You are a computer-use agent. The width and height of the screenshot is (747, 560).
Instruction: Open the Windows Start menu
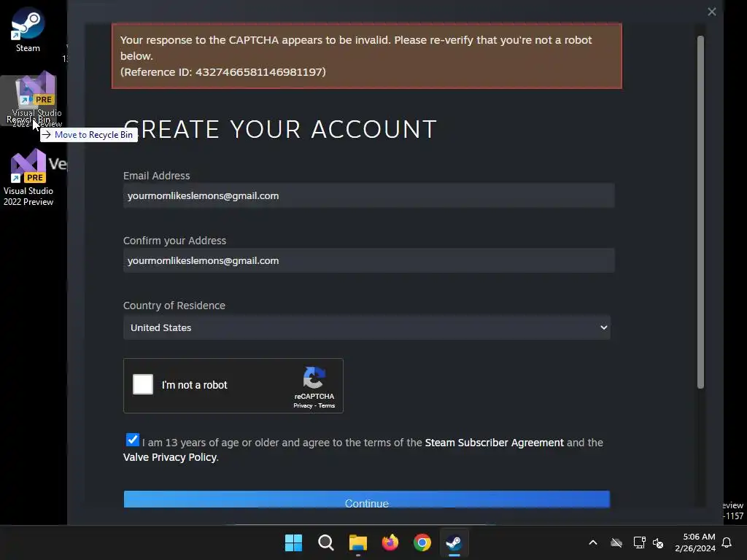[x=293, y=542]
